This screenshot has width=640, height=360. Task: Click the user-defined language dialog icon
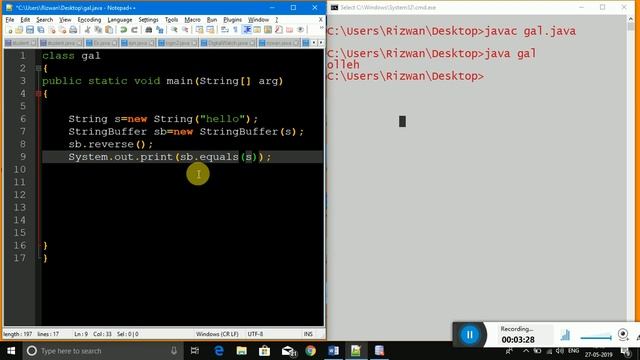coord(257,30)
